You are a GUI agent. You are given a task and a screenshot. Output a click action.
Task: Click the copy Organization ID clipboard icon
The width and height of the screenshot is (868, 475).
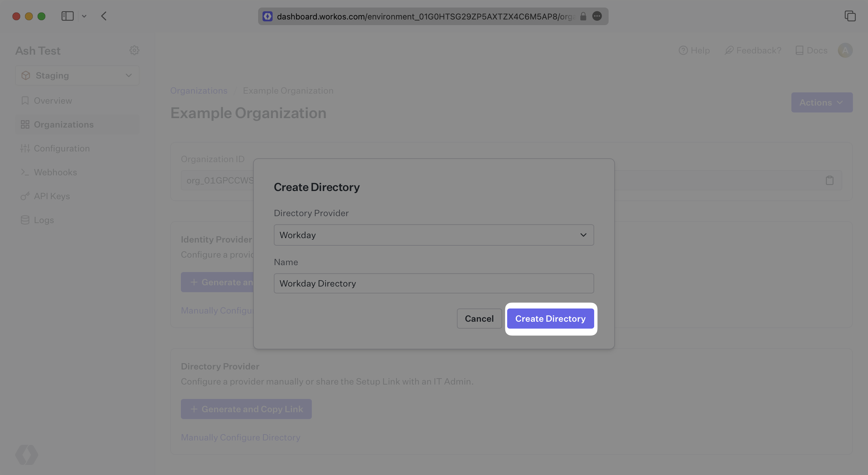[x=829, y=180]
